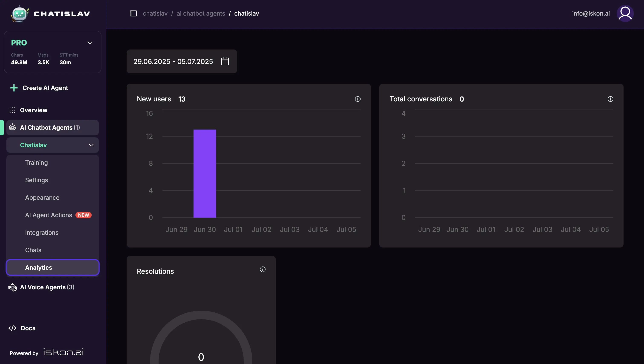Click the Resolutions card title
Screen dimensions: 644x364
click(x=155, y=271)
